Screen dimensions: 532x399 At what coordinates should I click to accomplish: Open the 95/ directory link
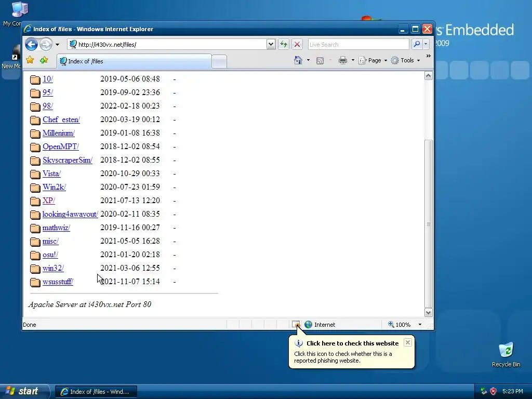(x=47, y=92)
